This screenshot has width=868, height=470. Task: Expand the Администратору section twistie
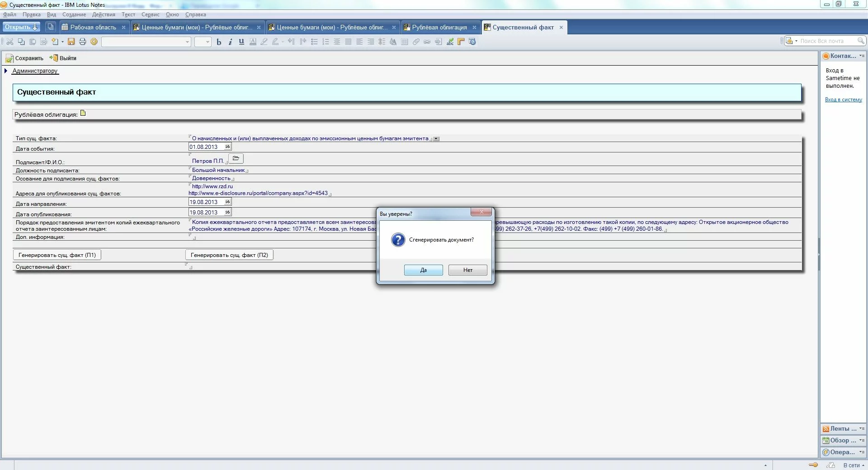[6, 71]
